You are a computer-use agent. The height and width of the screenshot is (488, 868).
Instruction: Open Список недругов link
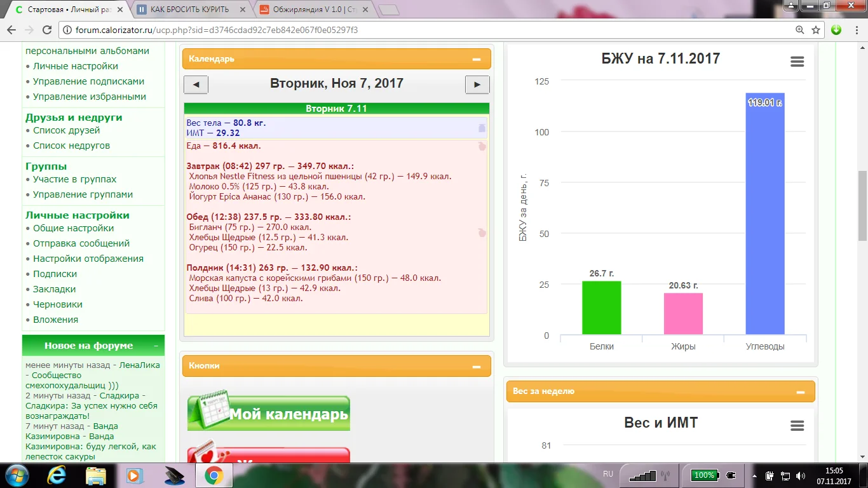click(x=72, y=146)
